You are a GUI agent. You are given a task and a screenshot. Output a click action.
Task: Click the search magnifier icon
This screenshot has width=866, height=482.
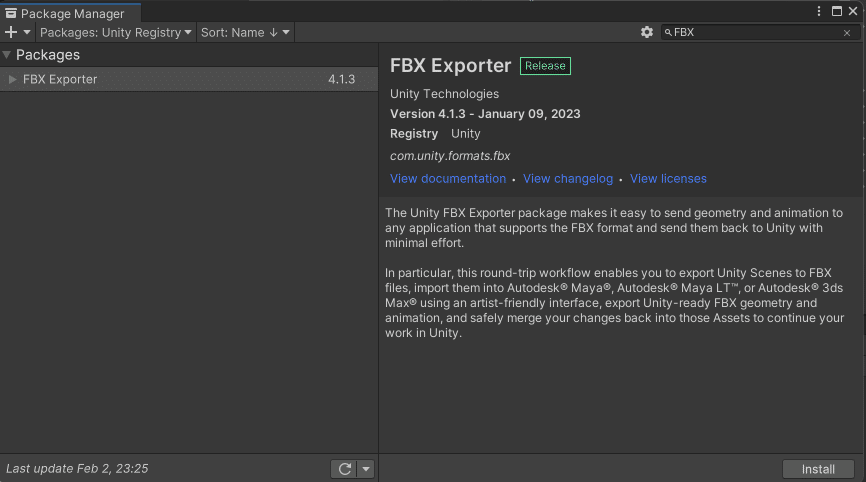click(668, 33)
